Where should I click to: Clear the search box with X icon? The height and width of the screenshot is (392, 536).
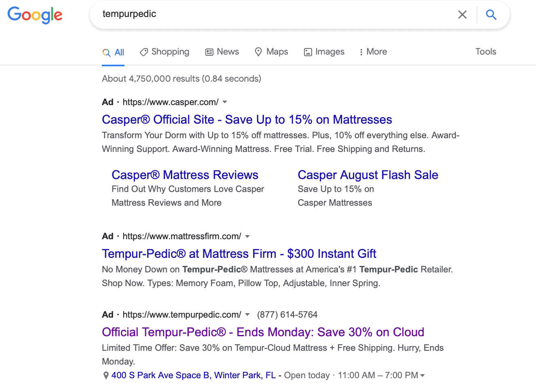coord(462,15)
